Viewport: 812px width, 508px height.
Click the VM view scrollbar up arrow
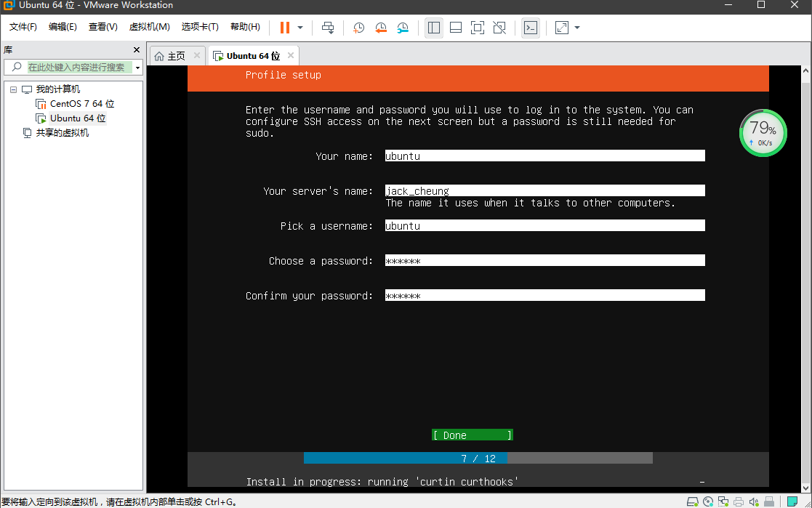coord(805,70)
